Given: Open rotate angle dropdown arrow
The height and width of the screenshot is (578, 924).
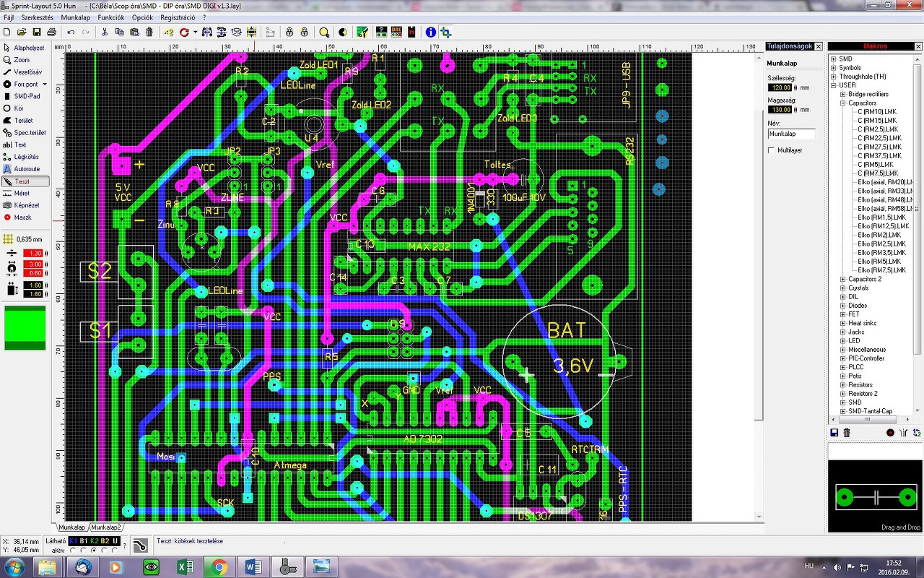Looking at the screenshot, I should point(195,32).
